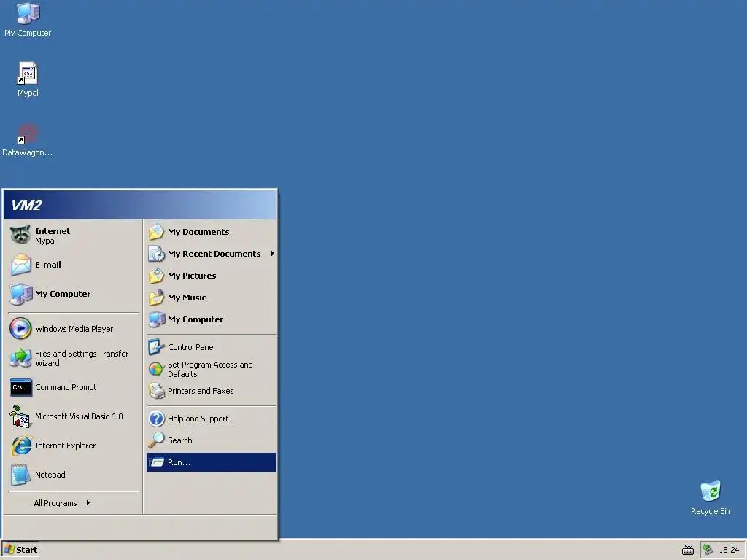
Task: Select the Run... menu entry
Action: tap(212, 462)
